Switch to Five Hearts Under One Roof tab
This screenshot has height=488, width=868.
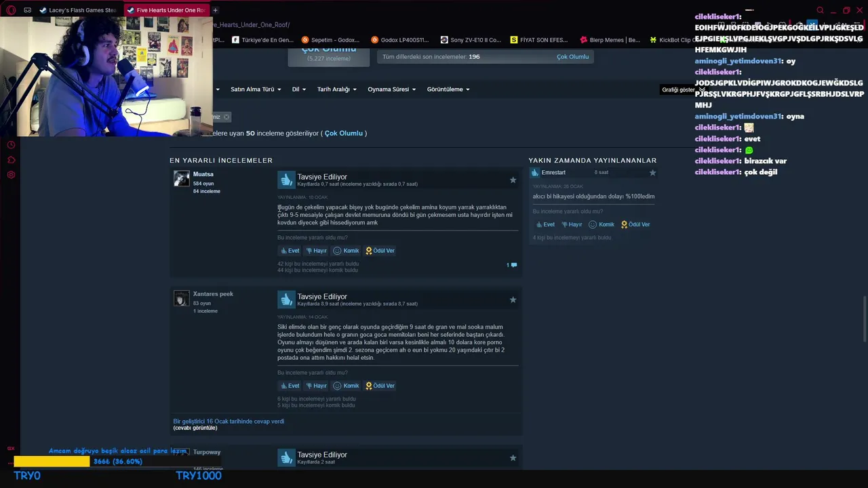tap(166, 10)
